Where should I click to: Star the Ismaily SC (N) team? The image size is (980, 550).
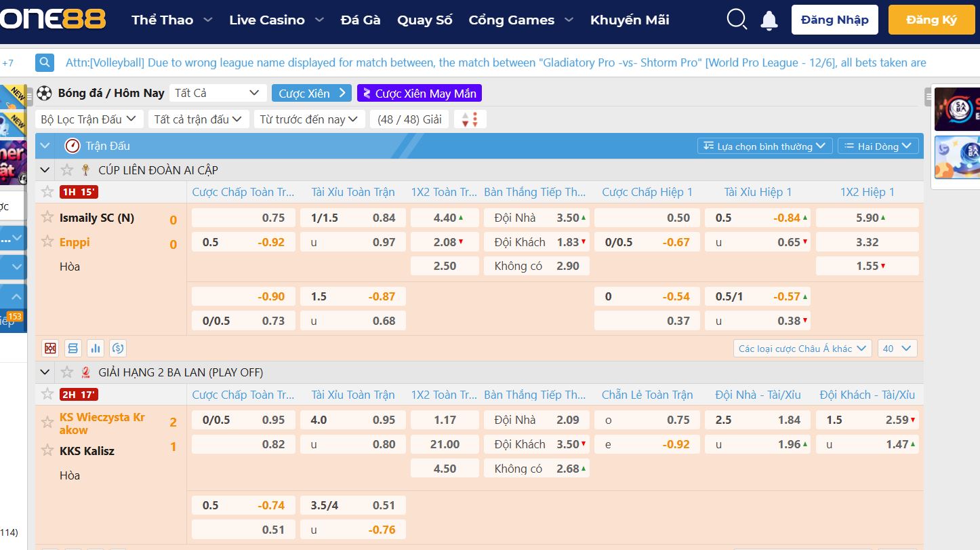(x=47, y=217)
